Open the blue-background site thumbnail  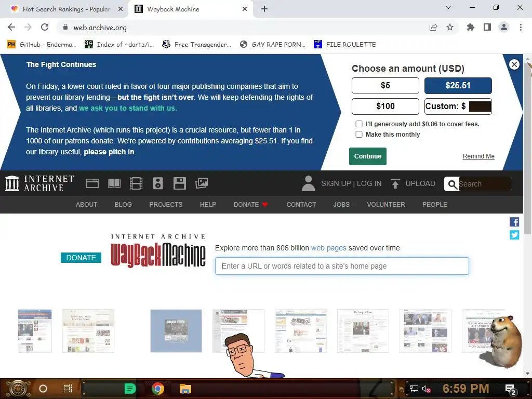click(x=176, y=331)
